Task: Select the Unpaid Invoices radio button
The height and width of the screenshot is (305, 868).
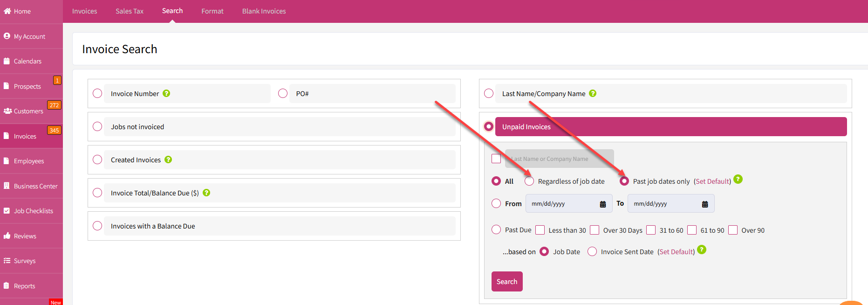Action: (489, 126)
